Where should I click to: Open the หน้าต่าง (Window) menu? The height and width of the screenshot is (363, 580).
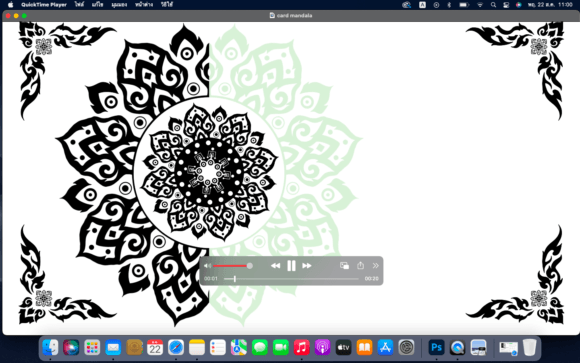pyautogui.click(x=144, y=5)
